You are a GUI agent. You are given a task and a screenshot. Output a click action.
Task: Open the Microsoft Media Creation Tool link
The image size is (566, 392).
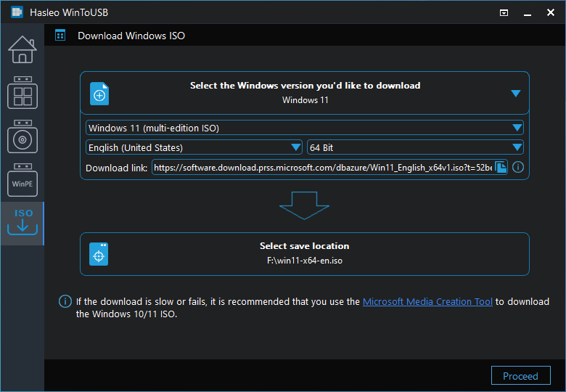427,301
